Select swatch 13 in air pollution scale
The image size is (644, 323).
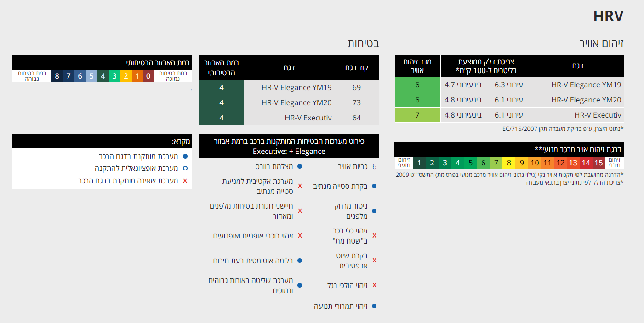pyautogui.click(x=573, y=163)
